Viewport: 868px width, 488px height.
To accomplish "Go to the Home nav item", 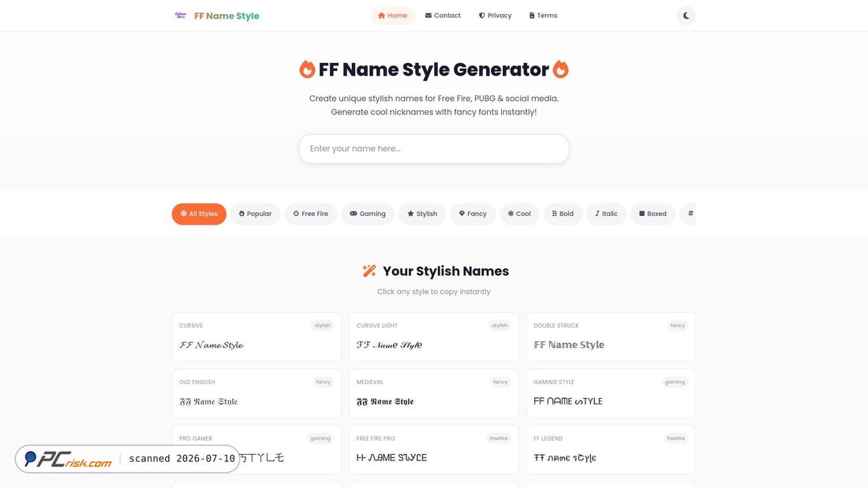I will click(392, 16).
